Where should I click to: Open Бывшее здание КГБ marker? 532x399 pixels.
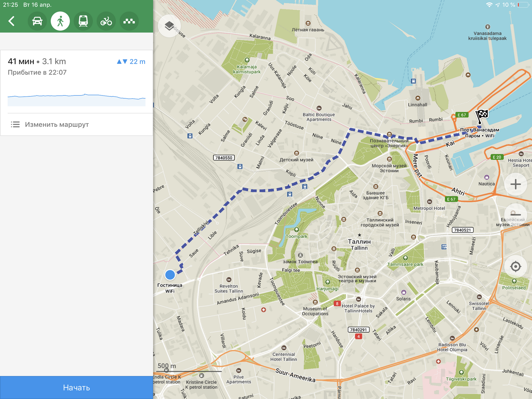click(376, 186)
